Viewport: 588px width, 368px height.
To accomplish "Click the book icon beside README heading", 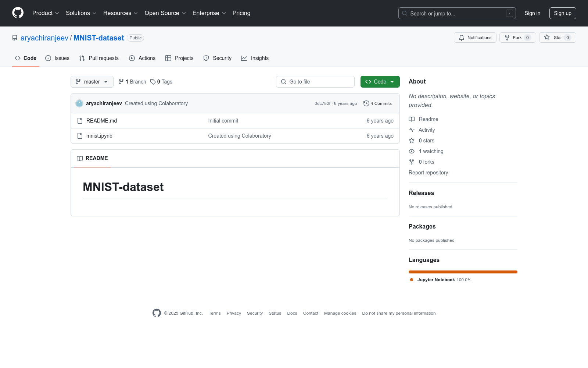I will pyautogui.click(x=80, y=158).
